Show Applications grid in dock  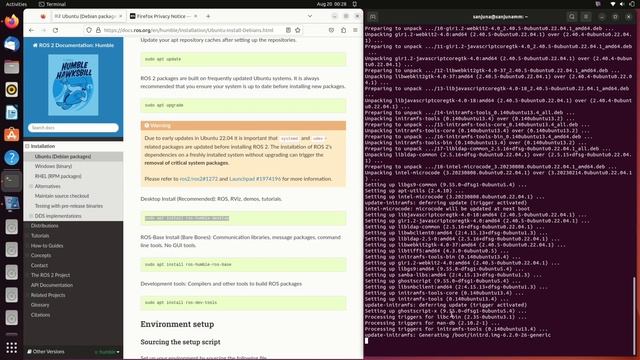(11, 347)
